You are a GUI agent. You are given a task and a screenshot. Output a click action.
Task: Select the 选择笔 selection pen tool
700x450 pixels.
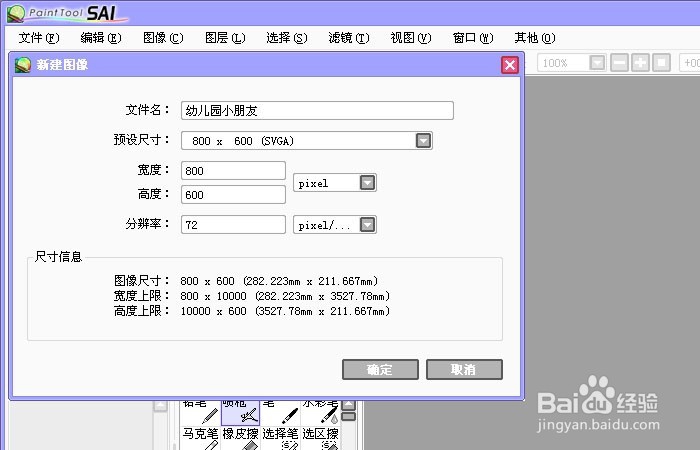(280, 438)
